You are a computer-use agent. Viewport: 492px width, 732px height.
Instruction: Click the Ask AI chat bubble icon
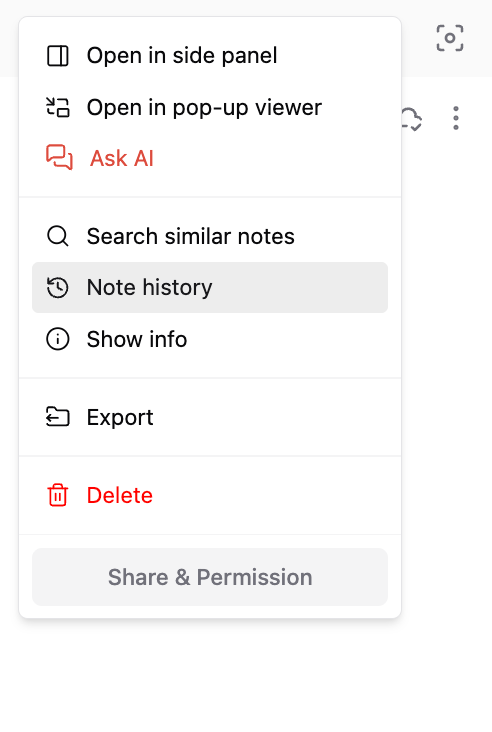(59, 157)
